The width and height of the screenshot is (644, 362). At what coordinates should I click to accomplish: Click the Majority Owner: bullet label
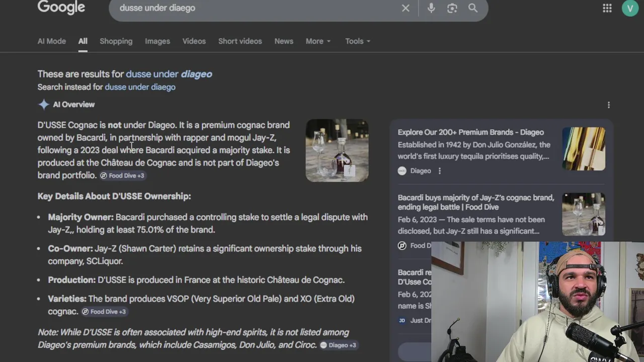pos(81,217)
